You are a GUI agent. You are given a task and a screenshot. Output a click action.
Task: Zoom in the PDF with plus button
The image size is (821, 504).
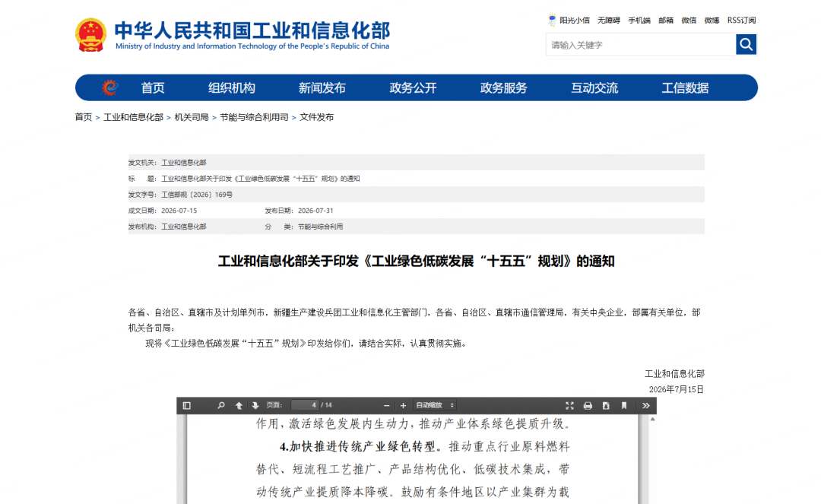point(403,406)
